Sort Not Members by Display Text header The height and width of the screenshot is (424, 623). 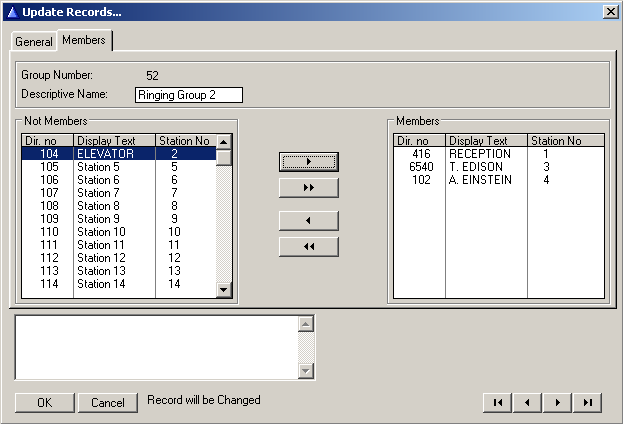click(114, 141)
